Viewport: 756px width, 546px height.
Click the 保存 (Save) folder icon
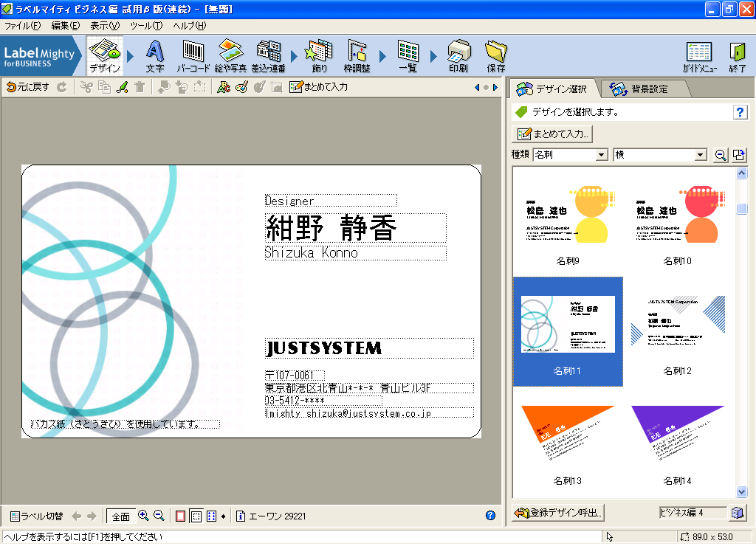click(495, 56)
